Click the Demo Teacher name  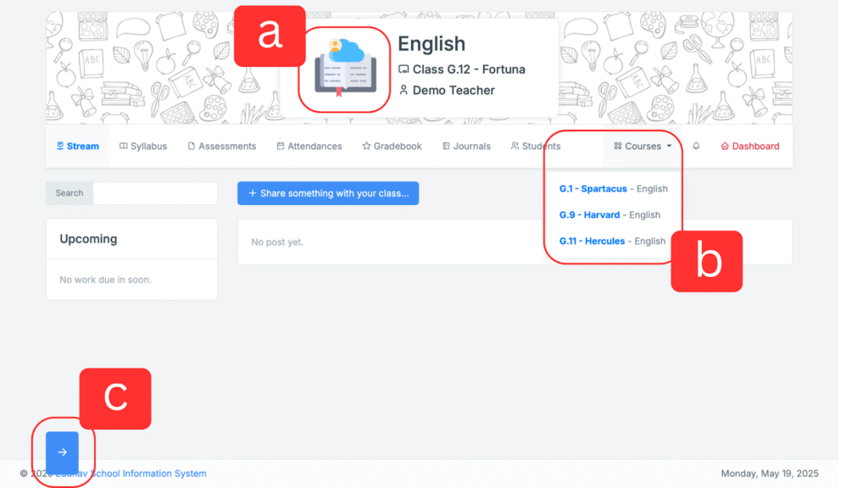(x=453, y=90)
